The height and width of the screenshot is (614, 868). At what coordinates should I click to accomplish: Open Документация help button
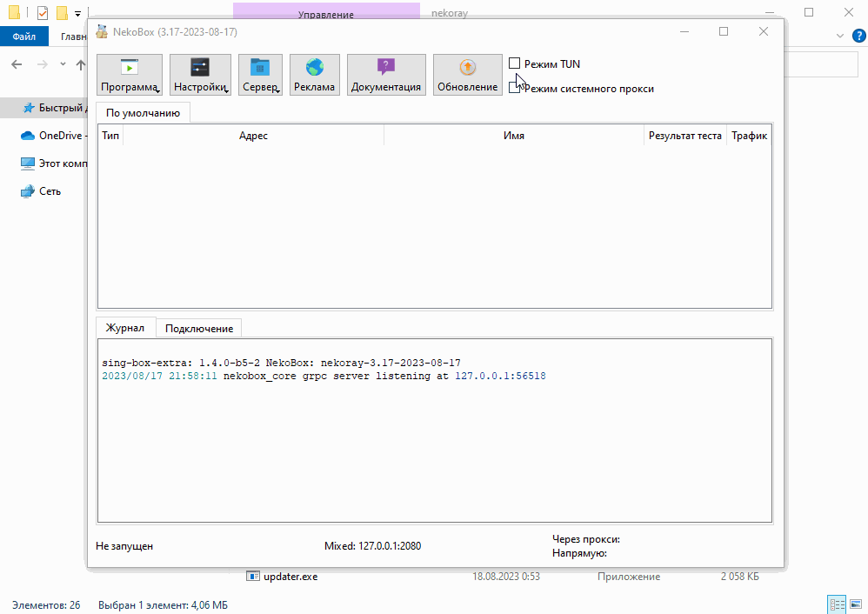[386, 75]
